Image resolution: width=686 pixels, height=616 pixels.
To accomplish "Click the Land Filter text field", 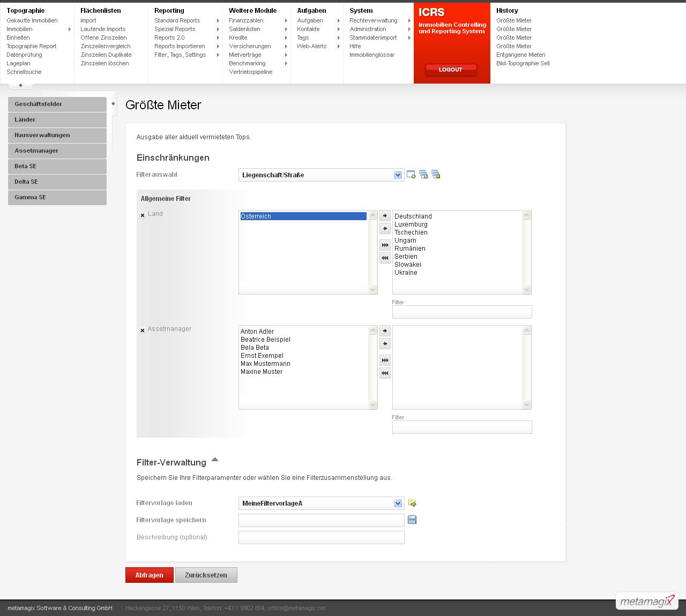I will click(462, 312).
